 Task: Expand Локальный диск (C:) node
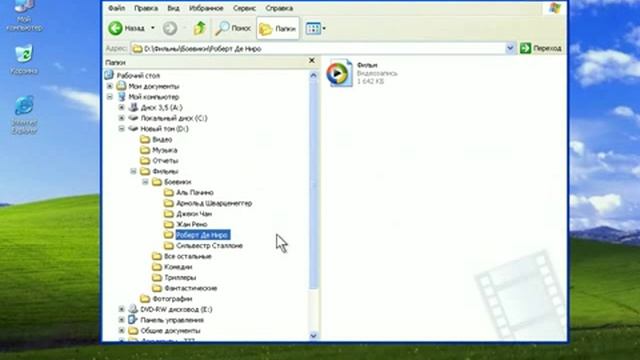pyautogui.click(x=122, y=118)
